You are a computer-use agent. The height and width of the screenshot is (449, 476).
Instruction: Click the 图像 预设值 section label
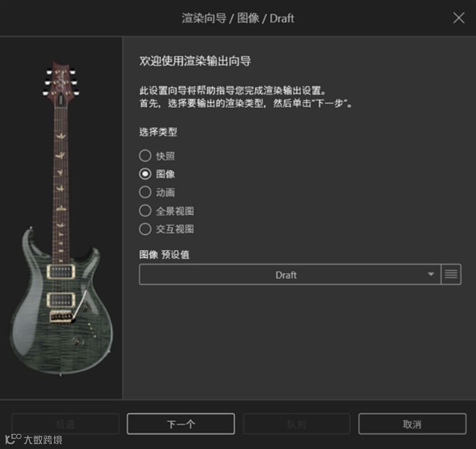pyautogui.click(x=164, y=254)
